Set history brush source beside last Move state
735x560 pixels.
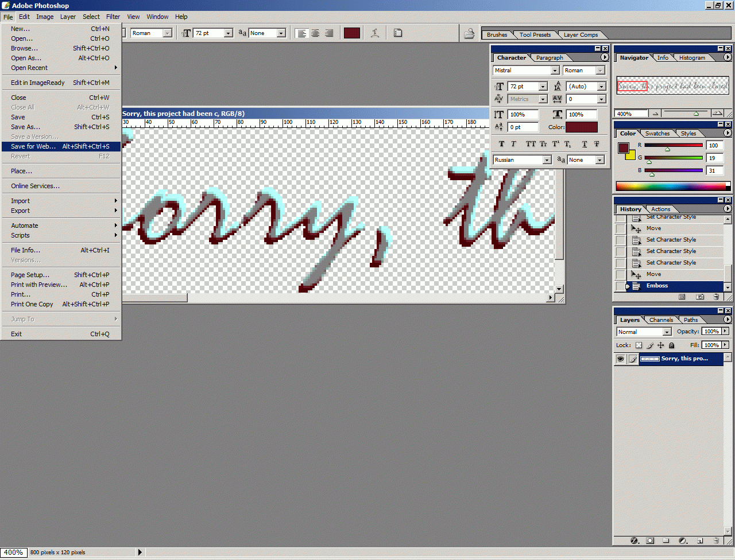tap(620, 274)
